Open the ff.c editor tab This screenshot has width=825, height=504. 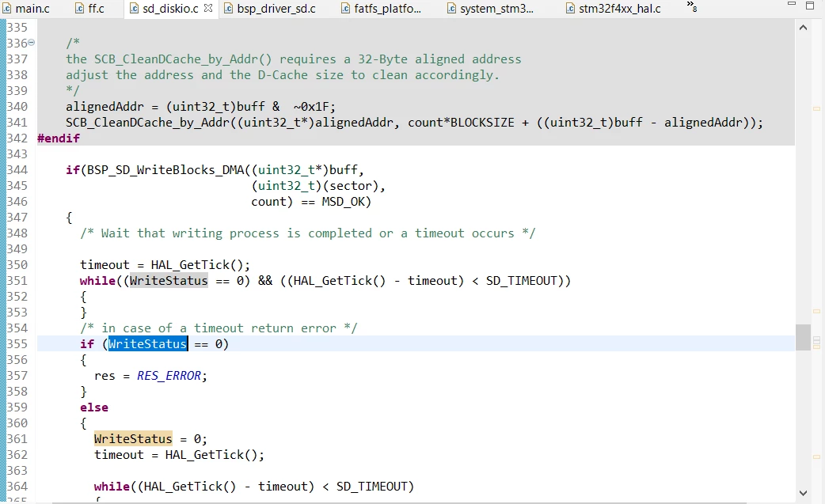click(x=89, y=9)
